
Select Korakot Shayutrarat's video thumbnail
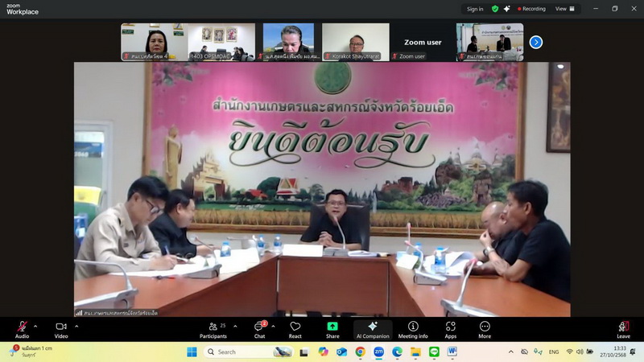coord(355,42)
